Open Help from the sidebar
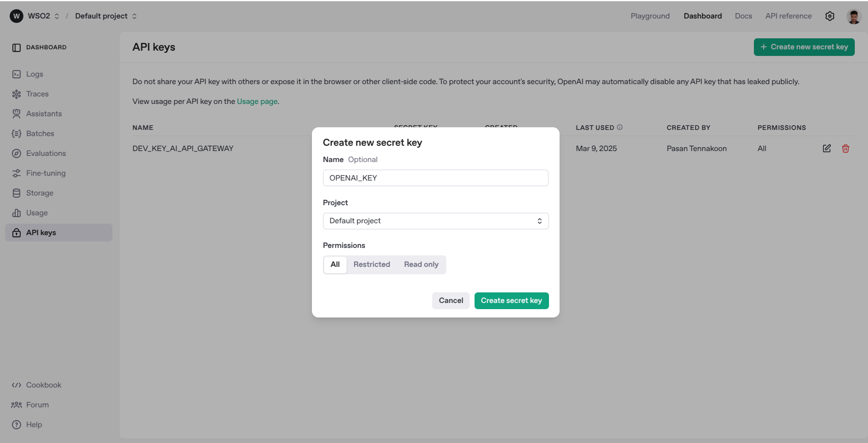This screenshot has width=868, height=443. pos(34,425)
